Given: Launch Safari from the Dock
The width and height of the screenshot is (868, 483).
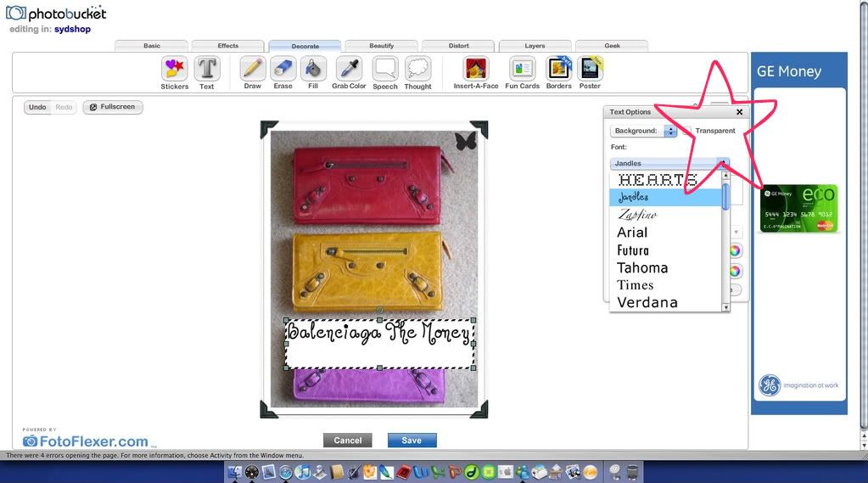Looking at the screenshot, I should pyautogui.click(x=286, y=472).
